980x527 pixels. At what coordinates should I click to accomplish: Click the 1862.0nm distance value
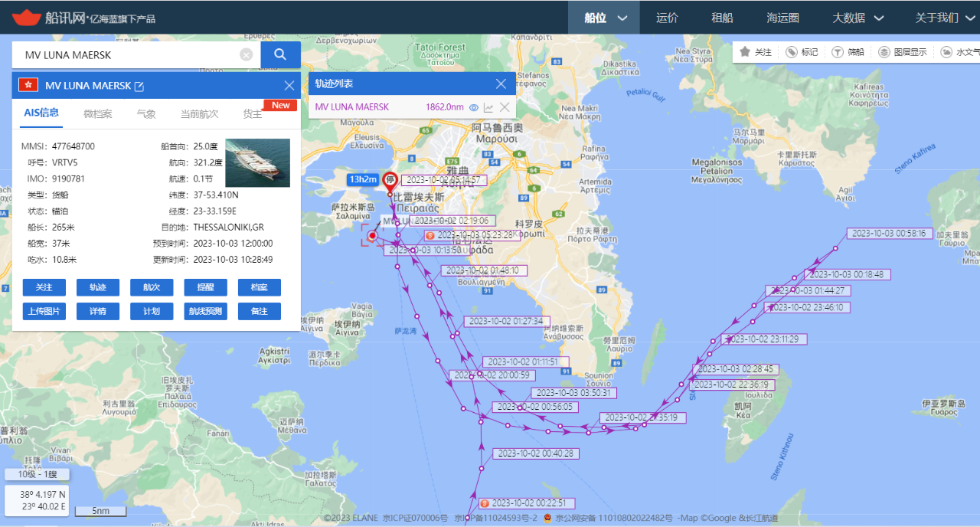445,107
